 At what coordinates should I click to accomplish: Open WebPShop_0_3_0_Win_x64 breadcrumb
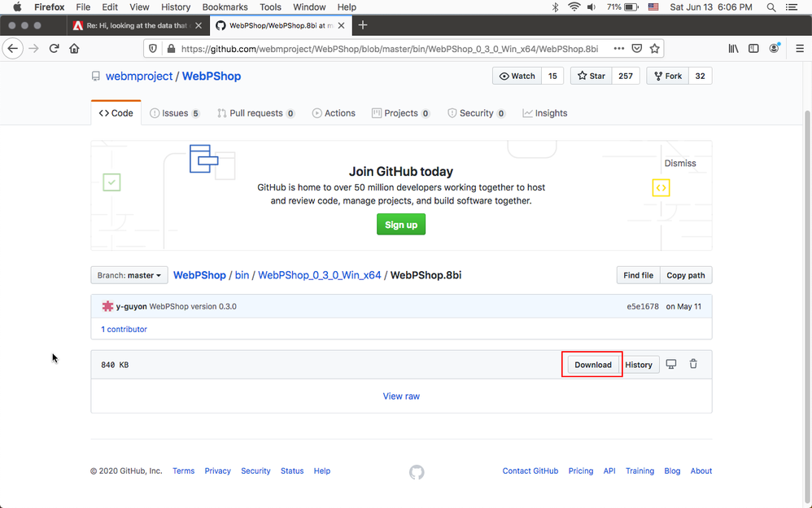[320, 274]
